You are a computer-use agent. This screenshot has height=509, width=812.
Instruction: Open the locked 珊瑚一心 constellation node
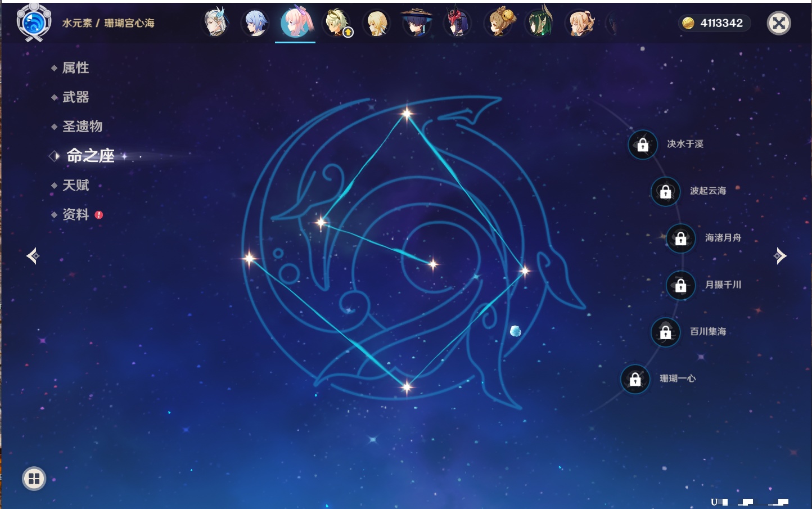pyautogui.click(x=635, y=379)
